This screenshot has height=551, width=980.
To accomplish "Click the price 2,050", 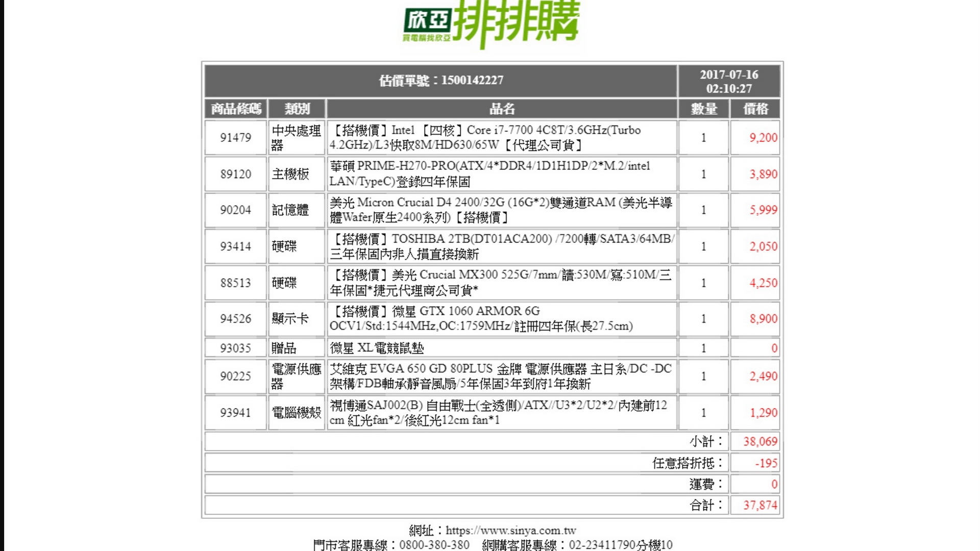I will (x=763, y=246).
